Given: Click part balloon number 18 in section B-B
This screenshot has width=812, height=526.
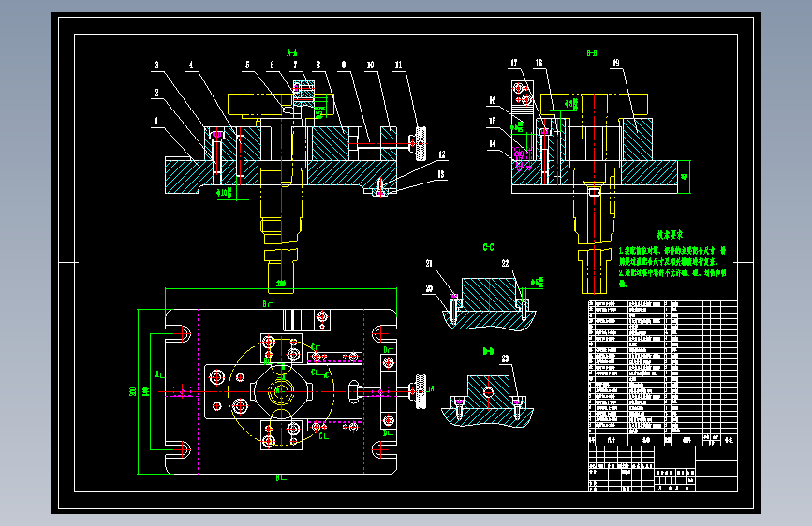Looking at the screenshot, I should 539,63.
